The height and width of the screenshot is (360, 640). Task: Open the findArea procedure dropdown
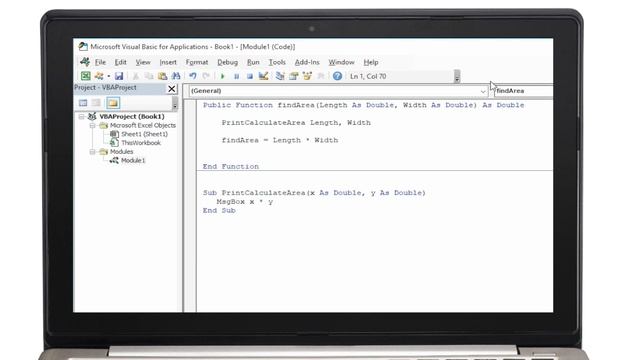pyautogui.click(x=523, y=91)
